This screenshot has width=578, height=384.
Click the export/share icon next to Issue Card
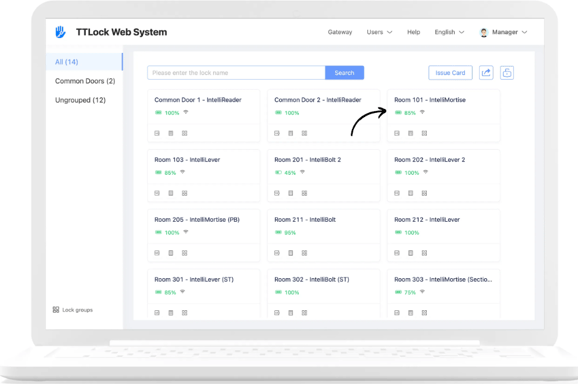486,73
